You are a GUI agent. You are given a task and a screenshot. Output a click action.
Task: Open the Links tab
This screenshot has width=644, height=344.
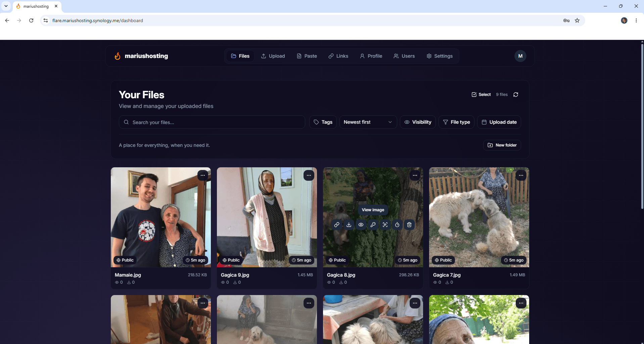tap(338, 56)
